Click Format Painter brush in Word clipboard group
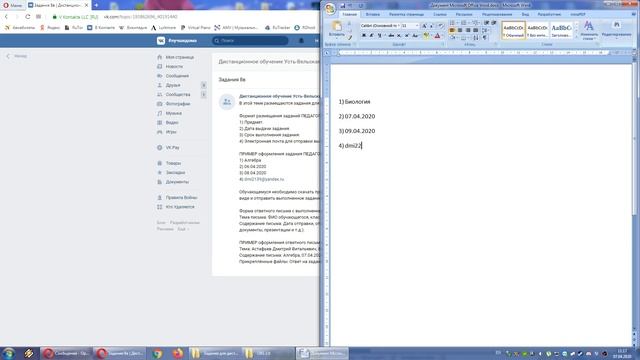 (349, 38)
